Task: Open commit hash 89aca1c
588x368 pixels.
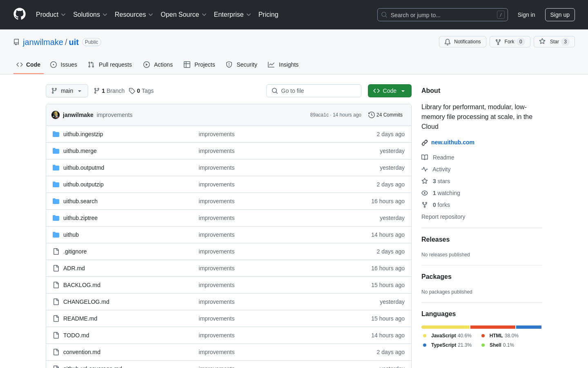Action: [319, 115]
